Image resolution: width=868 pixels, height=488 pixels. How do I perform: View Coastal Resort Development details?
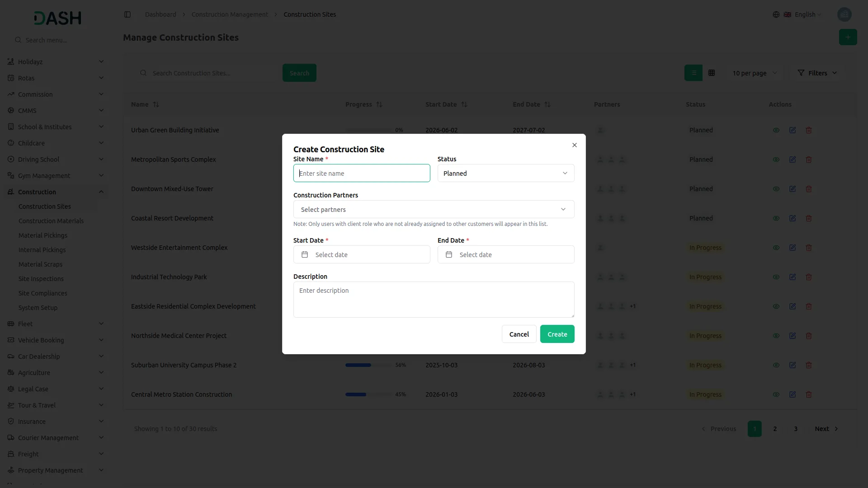[x=776, y=218]
